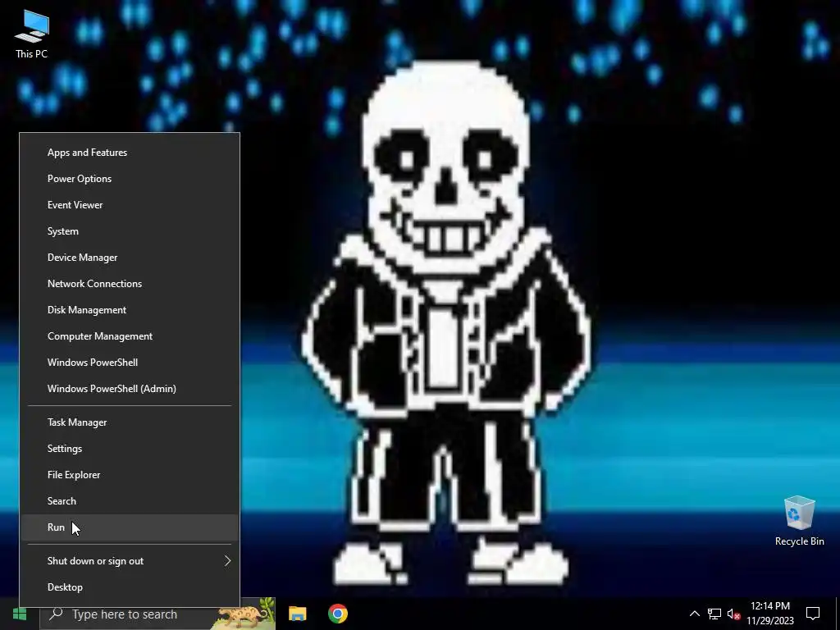
Task: Click the Windows Start button
Action: pos(20,614)
